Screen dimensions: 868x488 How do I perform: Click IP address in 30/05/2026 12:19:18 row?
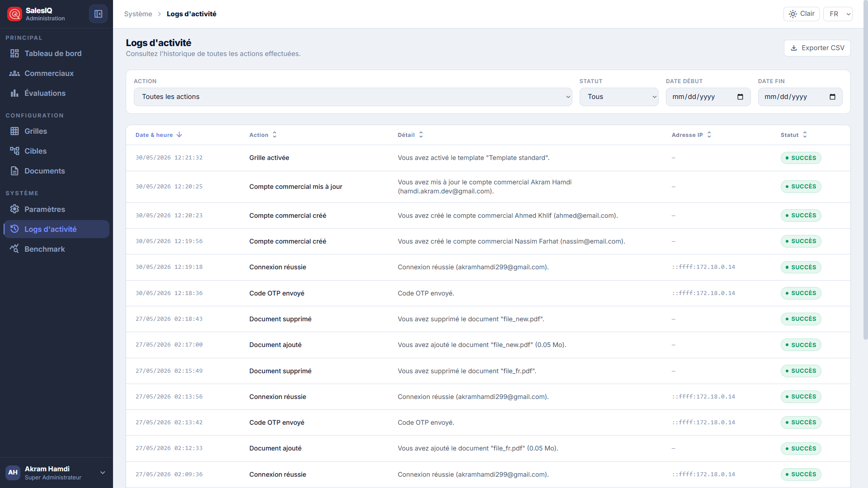[703, 267]
